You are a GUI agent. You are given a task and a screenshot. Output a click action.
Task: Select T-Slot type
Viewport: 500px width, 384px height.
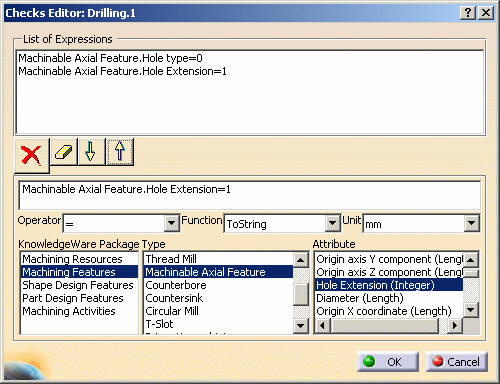[219, 324]
